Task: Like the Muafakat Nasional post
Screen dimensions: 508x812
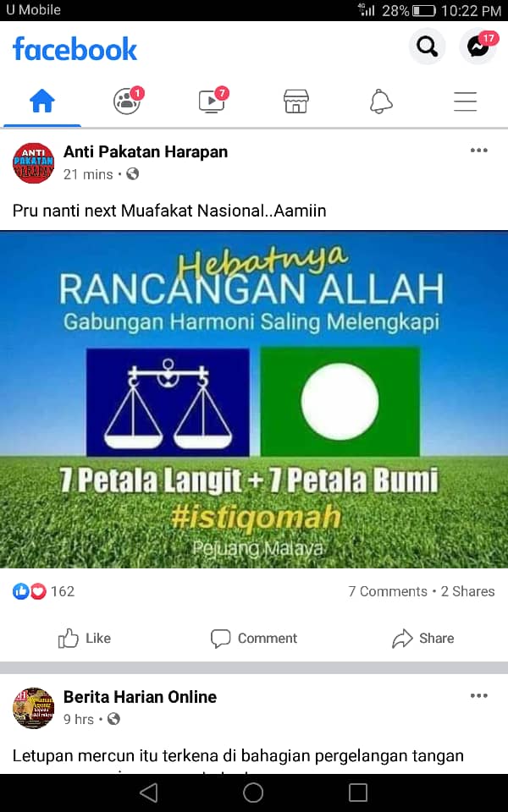Action: click(85, 638)
